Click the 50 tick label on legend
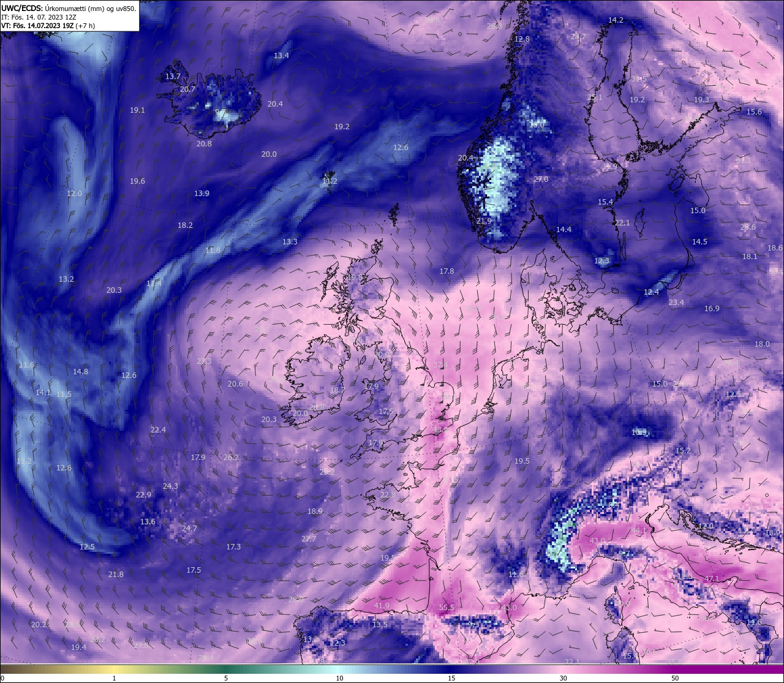Viewport: 784px width, 683px height. tap(675, 678)
